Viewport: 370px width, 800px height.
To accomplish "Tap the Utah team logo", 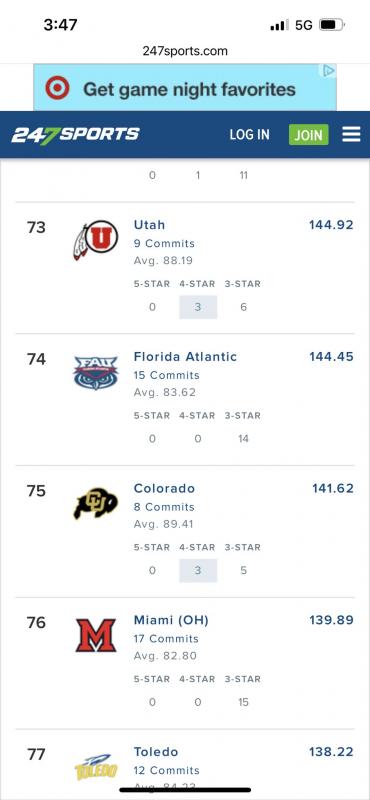I will [96, 240].
